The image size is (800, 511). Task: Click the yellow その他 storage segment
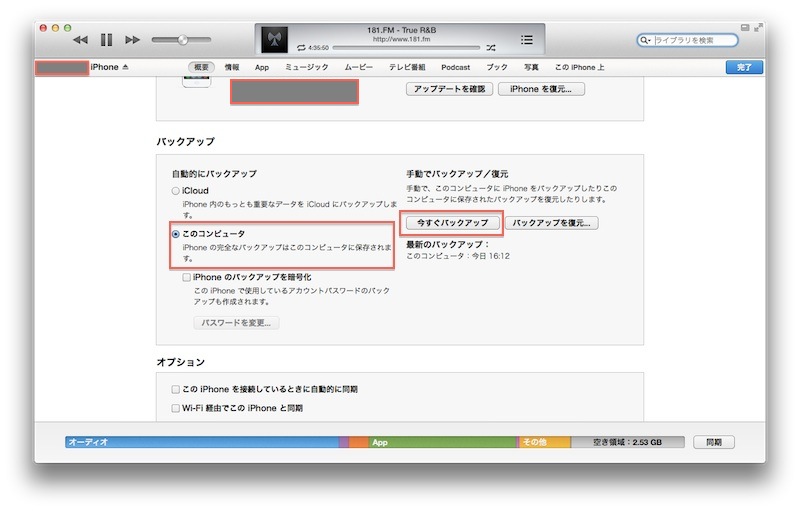coord(544,442)
